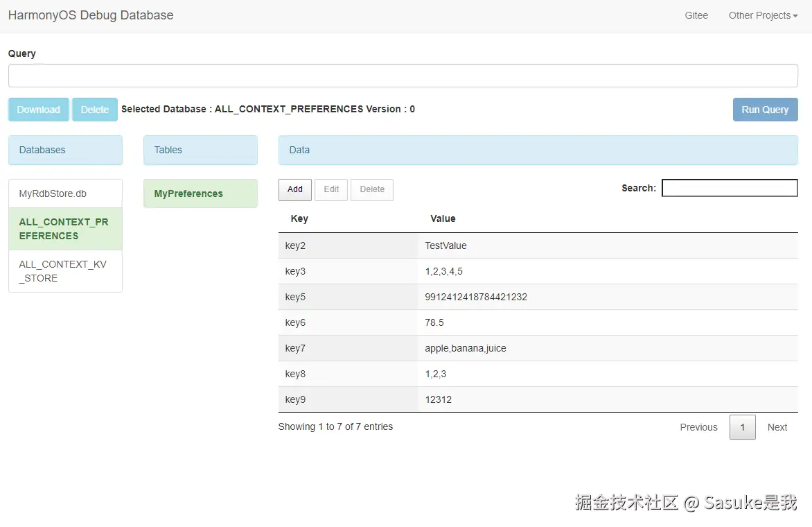
Task: Select the 78.5 value cell
Action: pos(608,322)
